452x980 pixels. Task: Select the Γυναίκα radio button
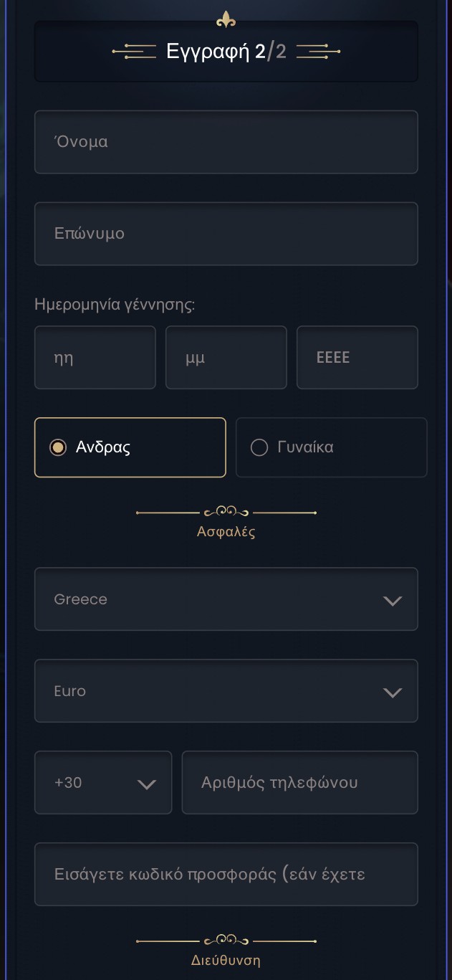(x=259, y=447)
